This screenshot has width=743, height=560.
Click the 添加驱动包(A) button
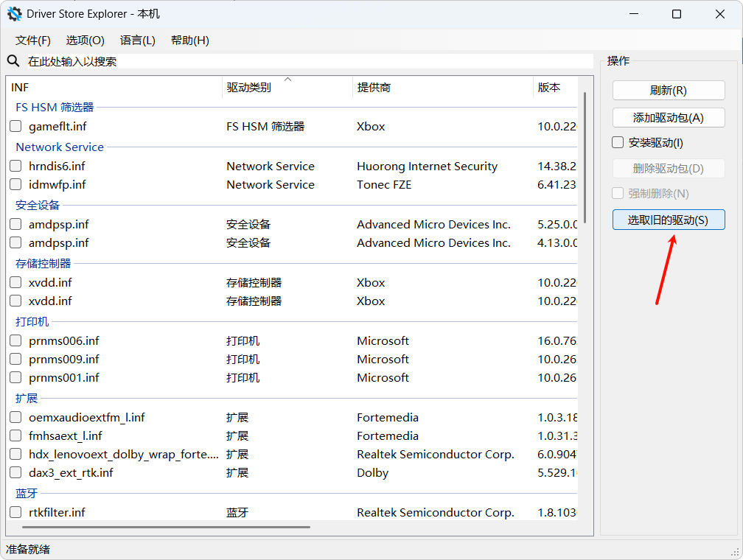668,117
